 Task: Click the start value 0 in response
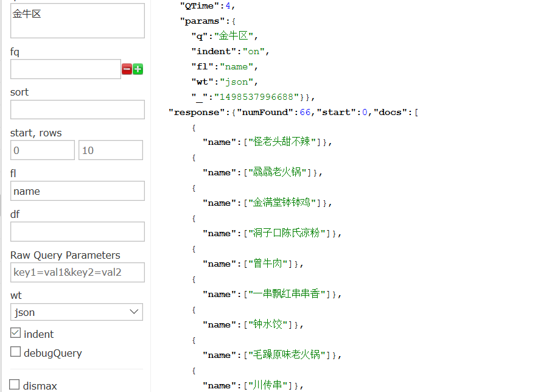(x=365, y=112)
